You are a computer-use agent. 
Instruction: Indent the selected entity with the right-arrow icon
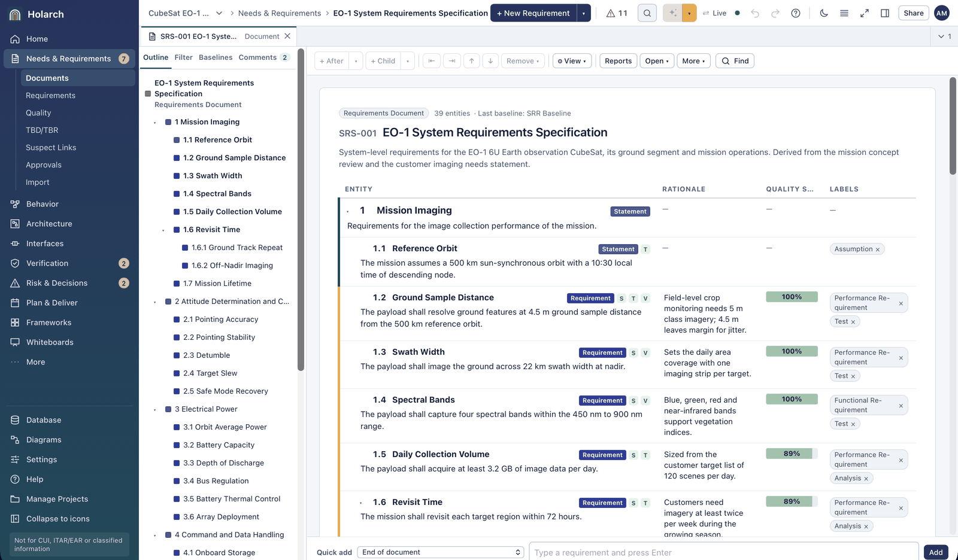tap(452, 61)
